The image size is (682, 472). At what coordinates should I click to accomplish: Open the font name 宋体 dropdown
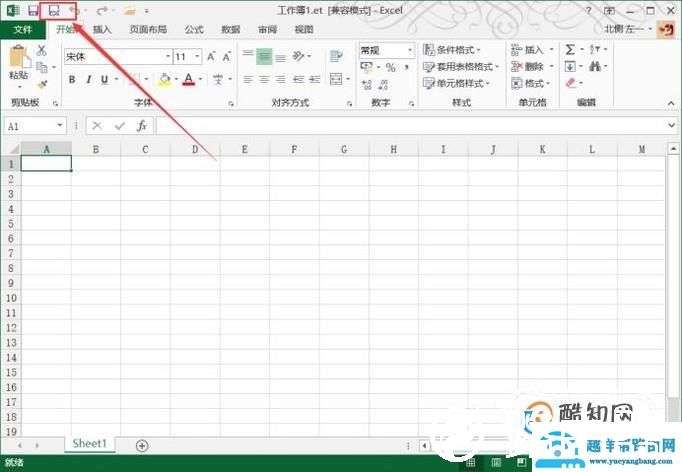click(168, 57)
